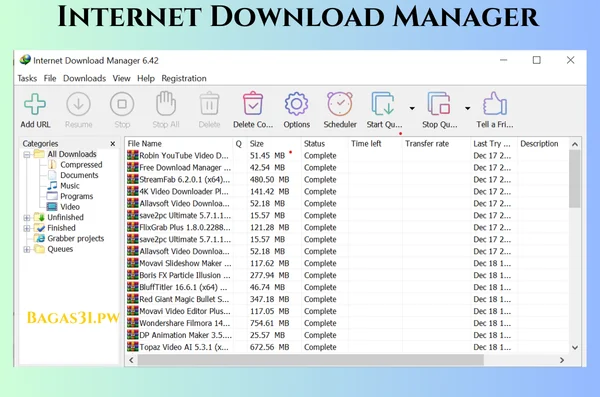Viewport: 600px width, 397px height.
Task: Select the Music note category icon
Action: point(52,186)
